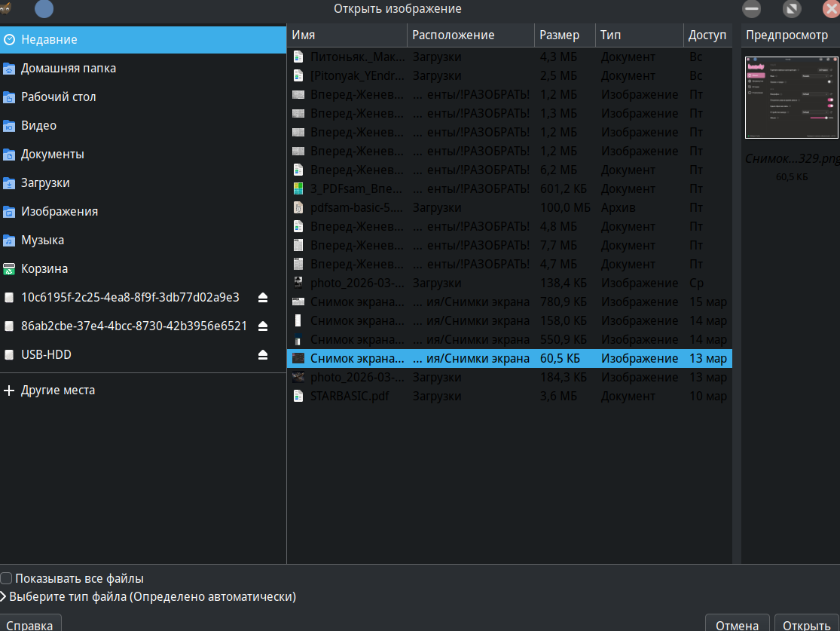Open the Recent (Недавние) places entry
Screen dimensions: 840x631
click(x=143, y=40)
